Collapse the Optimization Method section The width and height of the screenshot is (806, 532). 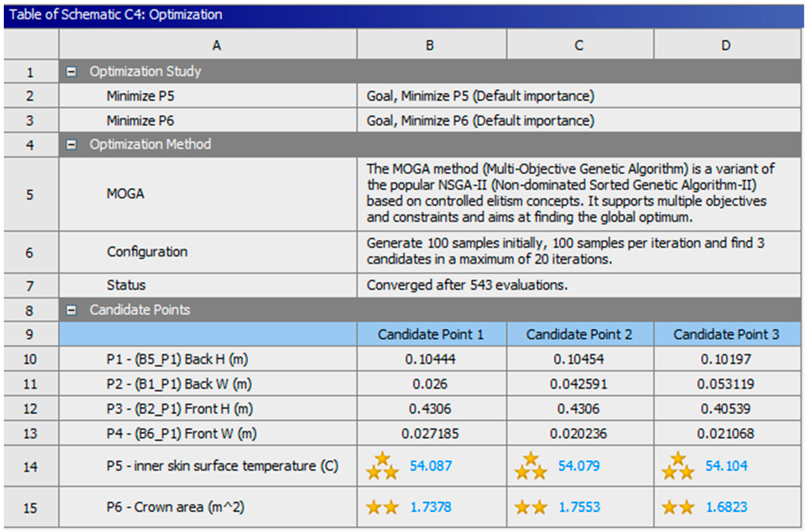pyautogui.click(x=71, y=145)
